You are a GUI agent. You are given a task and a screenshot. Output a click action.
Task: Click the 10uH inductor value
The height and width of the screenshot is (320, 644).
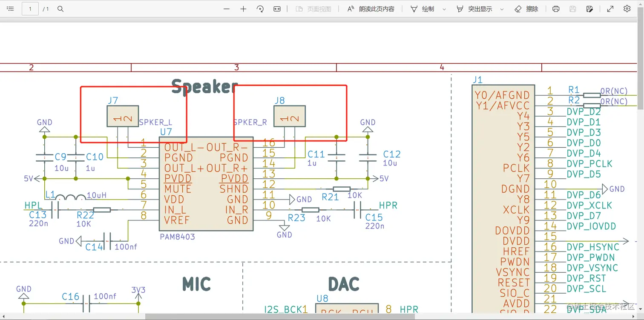pos(96,195)
